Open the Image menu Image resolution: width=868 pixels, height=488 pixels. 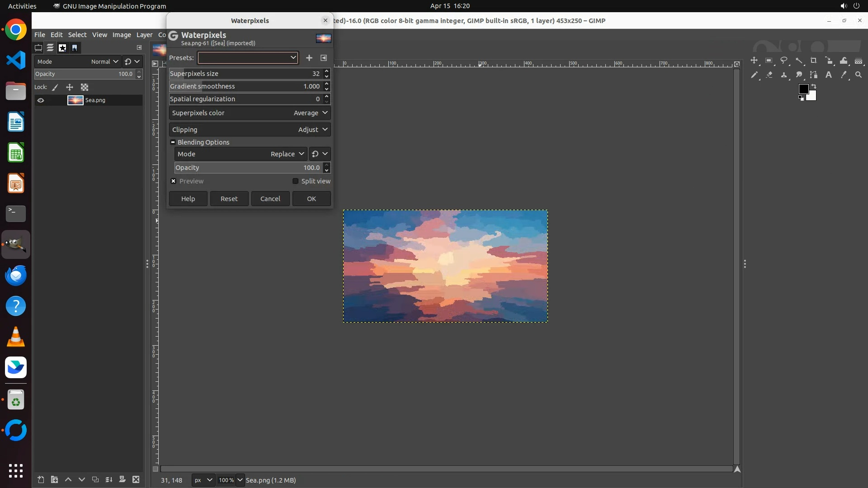[121, 35]
